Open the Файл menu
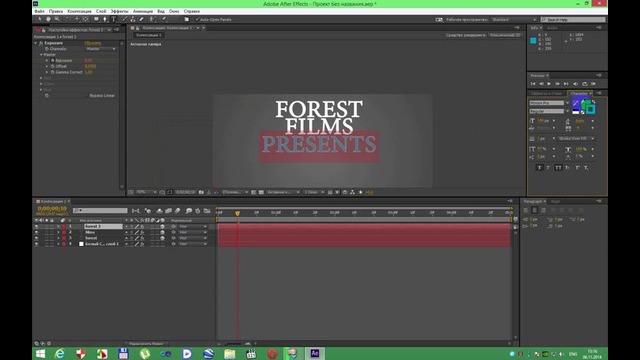 click(x=39, y=11)
